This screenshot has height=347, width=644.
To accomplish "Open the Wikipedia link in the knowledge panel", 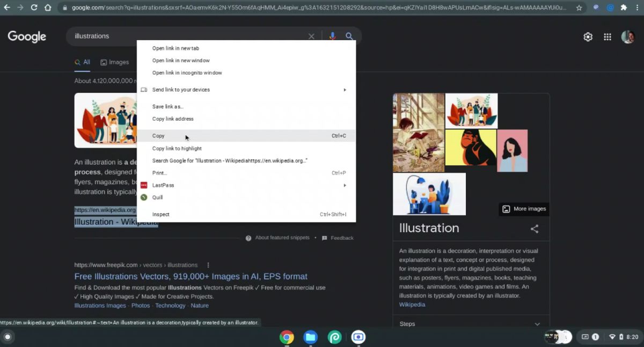I will point(412,304).
